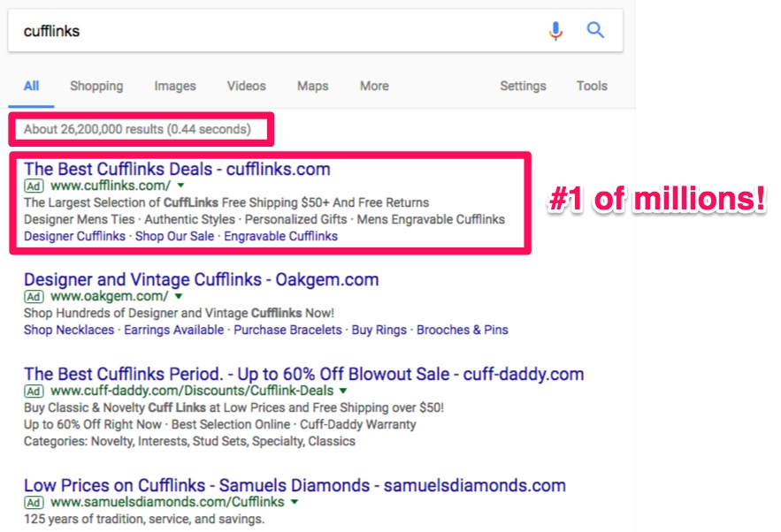Click the About 26,200,000 results text
The width and height of the screenshot is (781, 532).
[x=137, y=129]
